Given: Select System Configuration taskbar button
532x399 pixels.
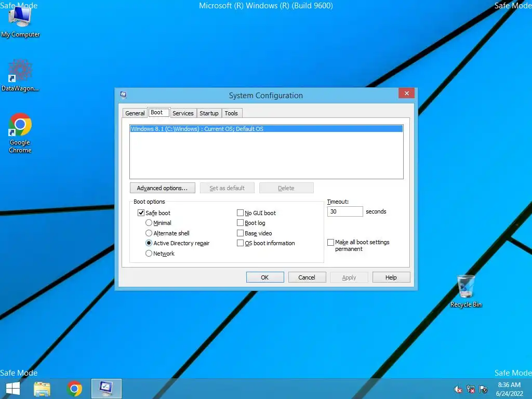Looking at the screenshot, I should pyautogui.click(x=106, y=389).
